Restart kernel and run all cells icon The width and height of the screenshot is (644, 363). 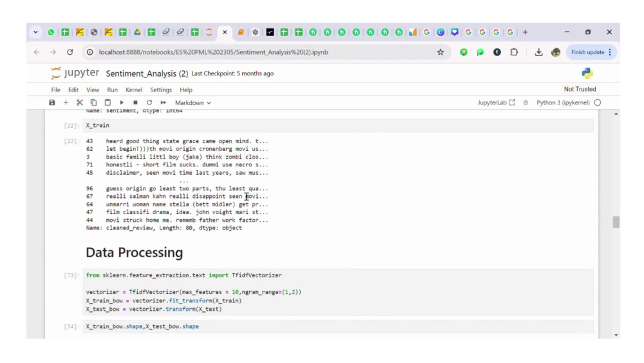click(164, 103)
